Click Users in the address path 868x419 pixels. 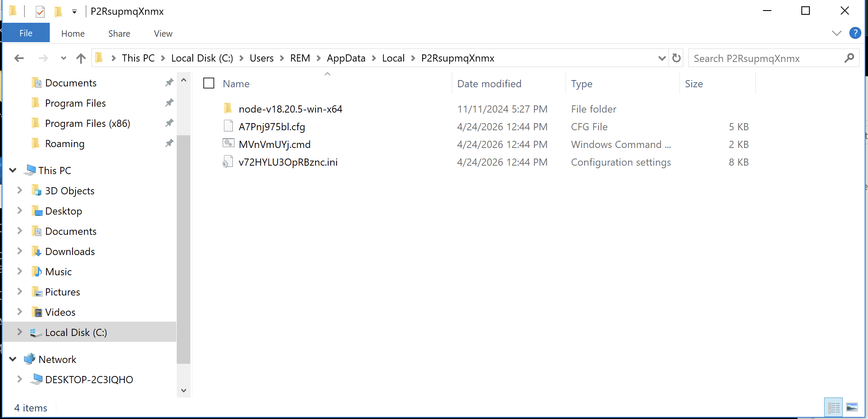[261, 58]
